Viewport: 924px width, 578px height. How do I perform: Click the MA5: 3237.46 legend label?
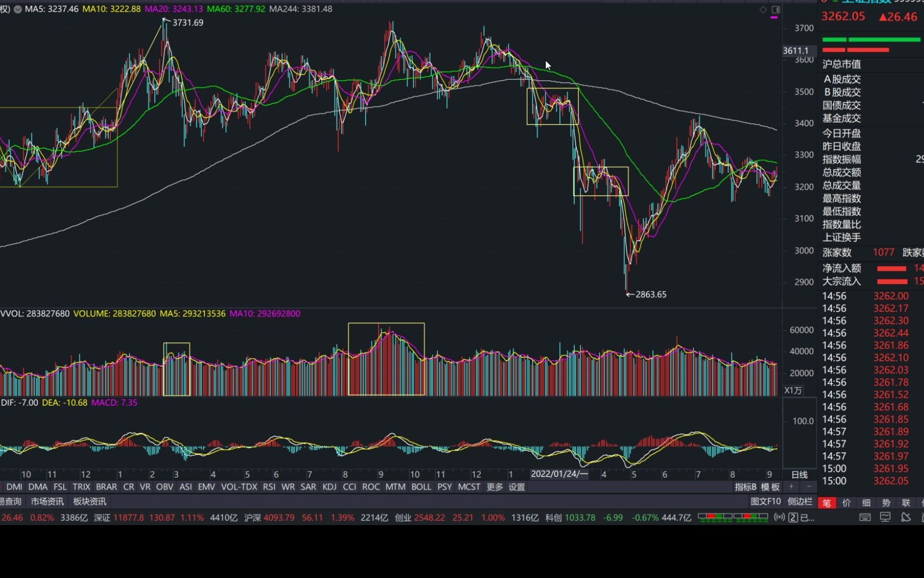pos(51,9)
